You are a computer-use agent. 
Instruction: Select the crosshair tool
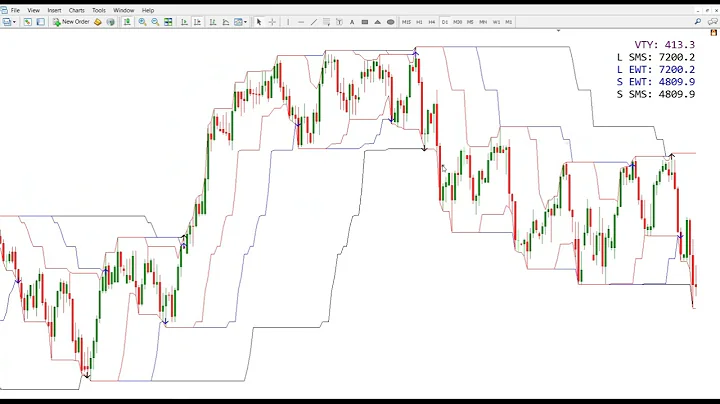(x=272, y=22)
